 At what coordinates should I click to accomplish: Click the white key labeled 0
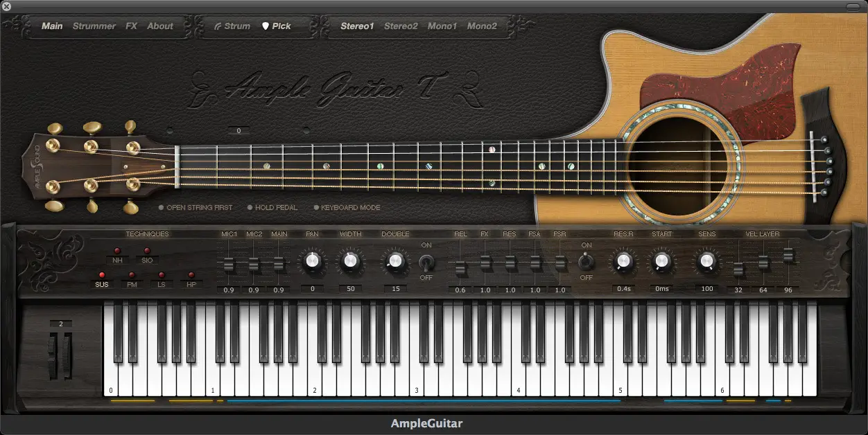111,378
